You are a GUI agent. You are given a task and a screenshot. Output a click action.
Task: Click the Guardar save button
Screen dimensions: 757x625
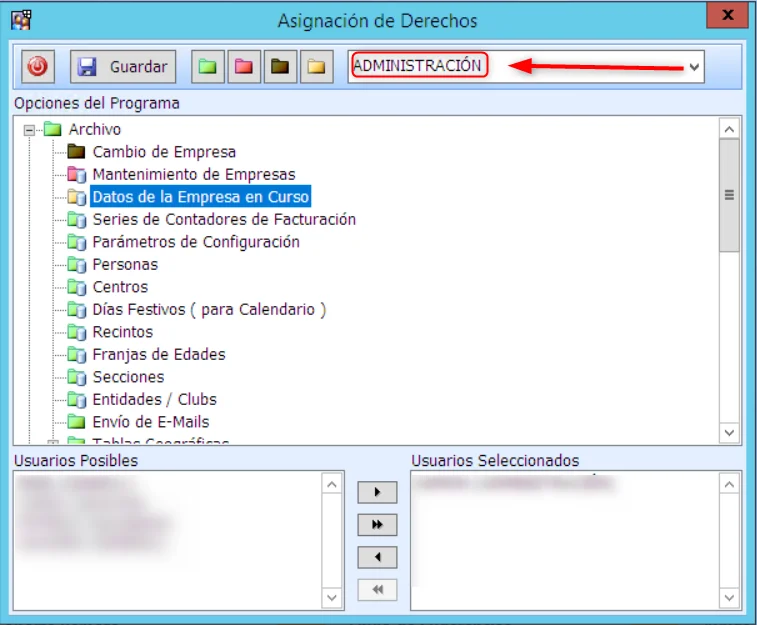coord(123,67)
